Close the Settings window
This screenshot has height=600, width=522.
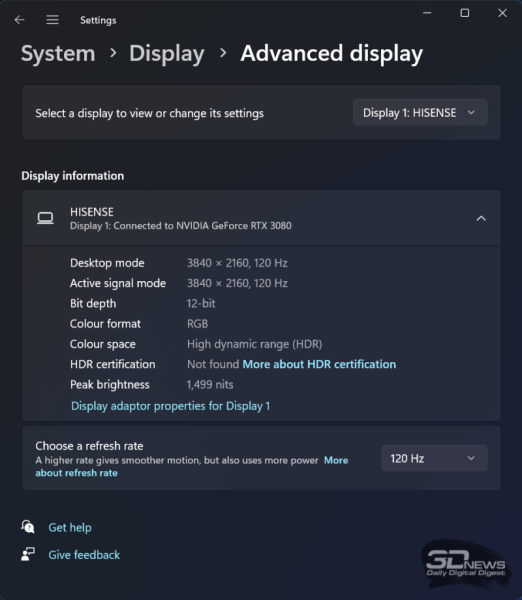tap(502, 13)
